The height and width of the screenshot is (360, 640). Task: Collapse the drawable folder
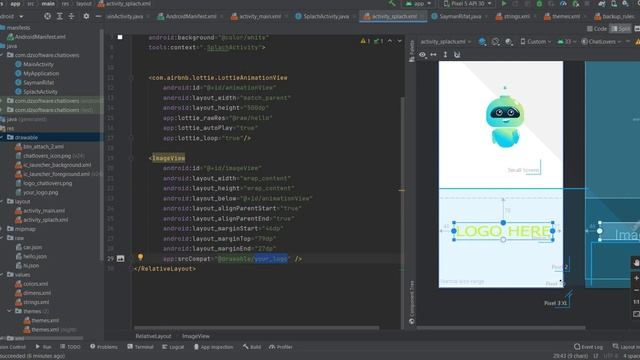(2, 137)
